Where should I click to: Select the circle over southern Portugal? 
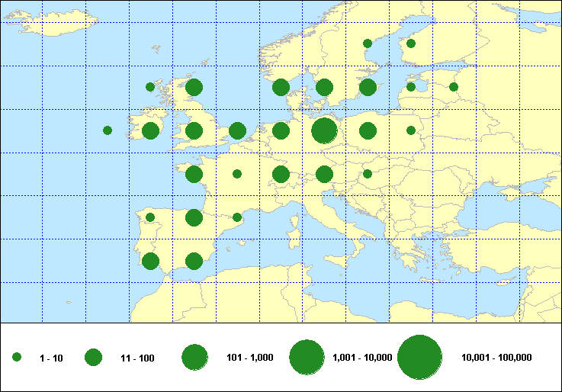pyautogui.click(x=150, y=261)
